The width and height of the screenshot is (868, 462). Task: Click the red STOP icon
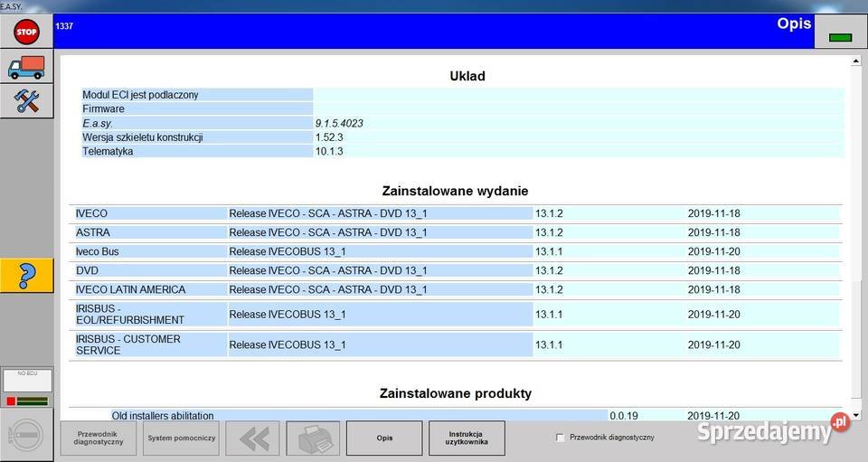pos(26,32)
